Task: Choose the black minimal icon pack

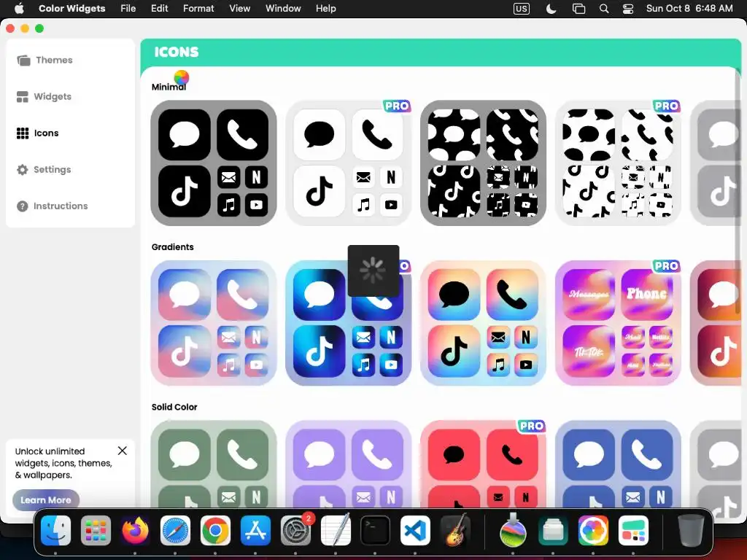Action: click(x=214, y=163)
